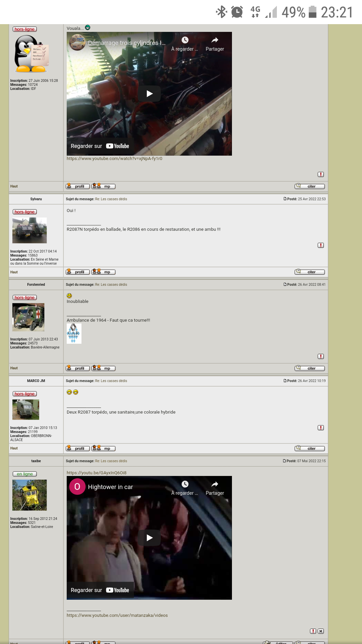Open the matanzaka videos signature link
The image size is (362, 644).
(x=117, y=615)
